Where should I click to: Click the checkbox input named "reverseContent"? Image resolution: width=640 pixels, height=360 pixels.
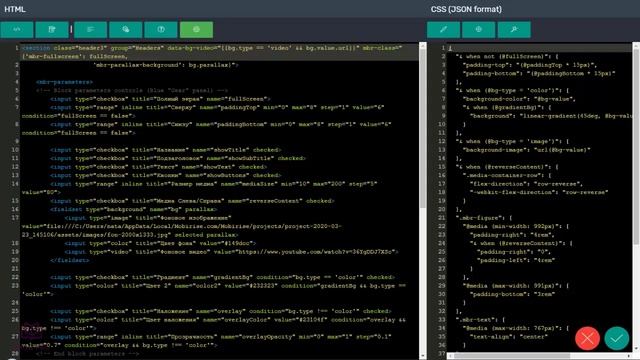pyautogui.click(x=192, y=201)
